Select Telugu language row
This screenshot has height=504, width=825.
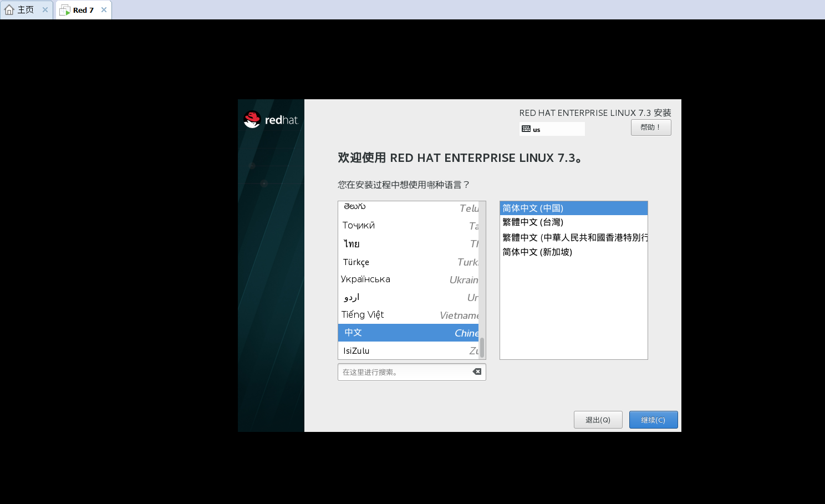point(409,207)
